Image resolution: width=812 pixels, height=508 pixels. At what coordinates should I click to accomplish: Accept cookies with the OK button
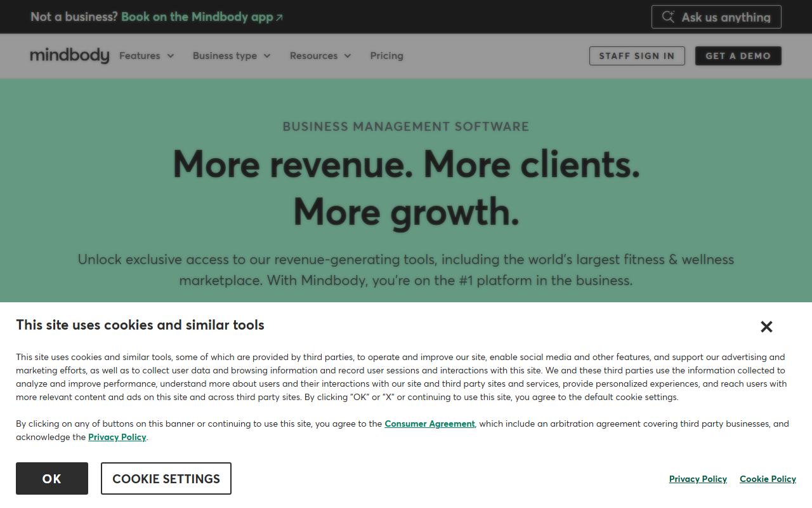[x=52, y=479]
